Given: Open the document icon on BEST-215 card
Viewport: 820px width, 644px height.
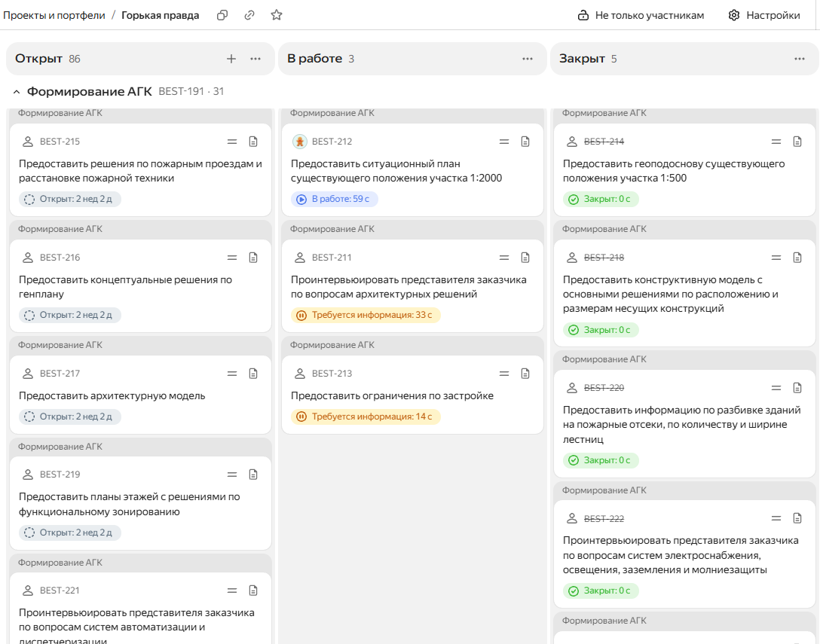Looking at the screenshot, I should (x=253, y=142).
